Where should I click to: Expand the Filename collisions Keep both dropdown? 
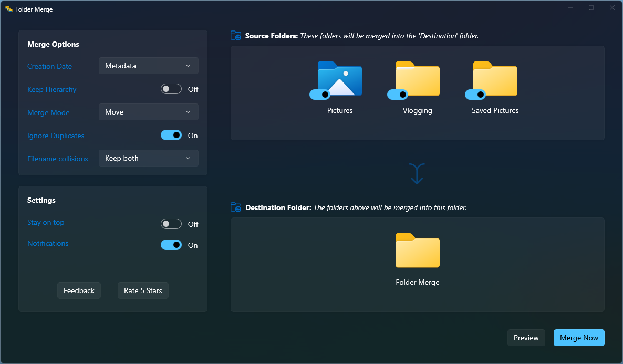148,158
